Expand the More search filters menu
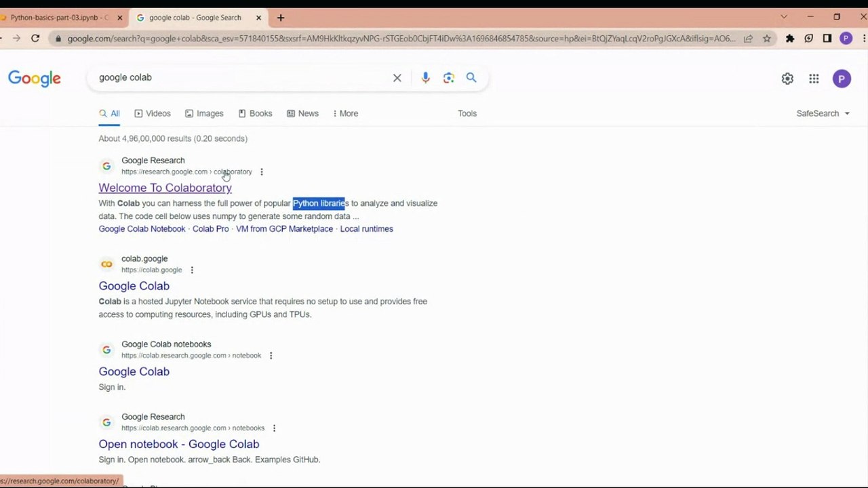This screenshot has width=868, height=488. pos(346,113)
